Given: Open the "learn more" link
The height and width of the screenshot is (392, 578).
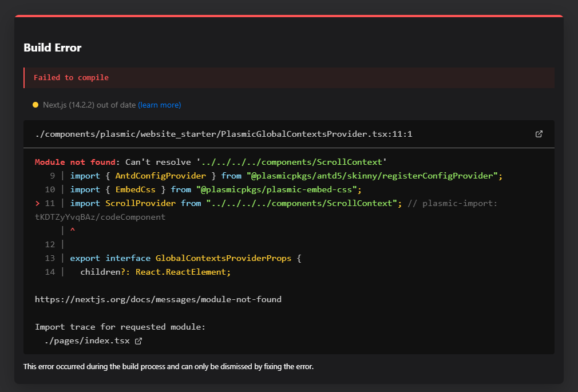Looking at the screenshot, I should pyautogui.click(x=160, y=105).
